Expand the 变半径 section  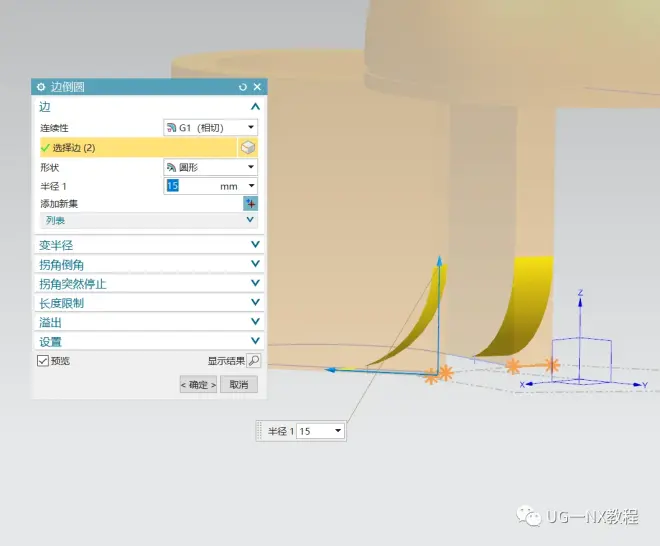coord(148,245)
